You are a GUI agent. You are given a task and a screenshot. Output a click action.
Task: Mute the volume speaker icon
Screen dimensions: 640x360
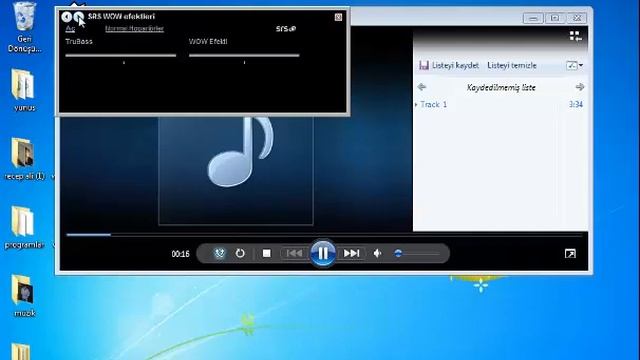point(378,253)
